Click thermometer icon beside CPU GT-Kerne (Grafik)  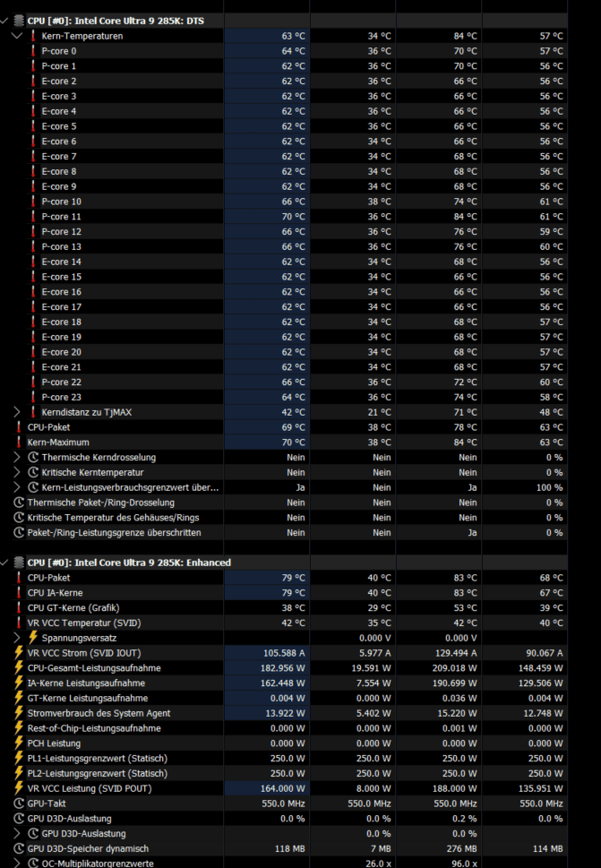pyautogui.click(x=18, y=608)
